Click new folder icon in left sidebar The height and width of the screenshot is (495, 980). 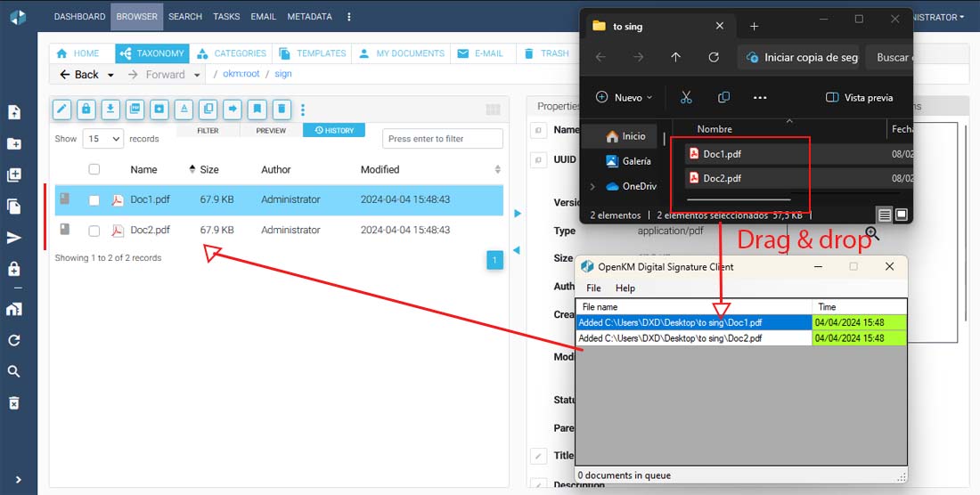13,144
